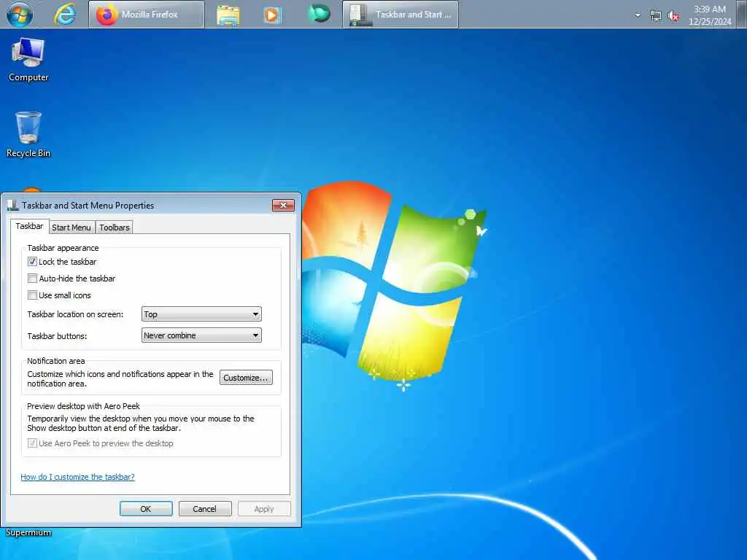Viewport: 747px width, 560px height.
Task: Open the network status tray icon
Action: [x=656, y=15]
